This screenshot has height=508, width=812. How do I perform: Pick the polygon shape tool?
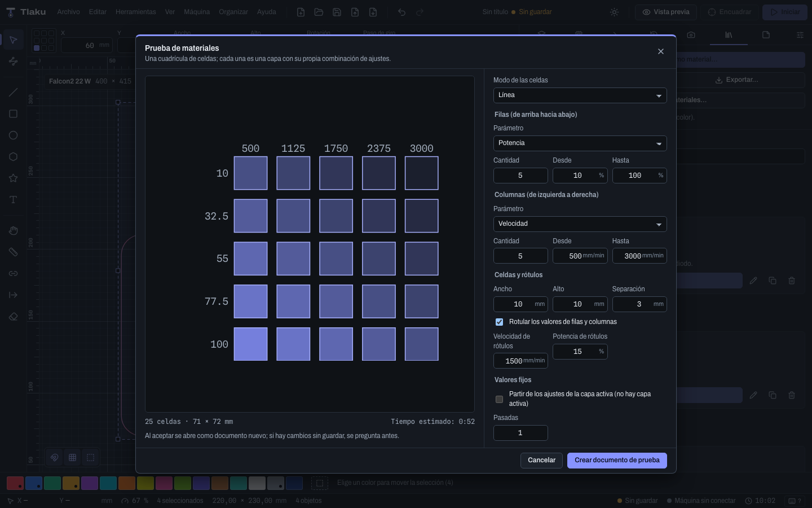point(13,157)
